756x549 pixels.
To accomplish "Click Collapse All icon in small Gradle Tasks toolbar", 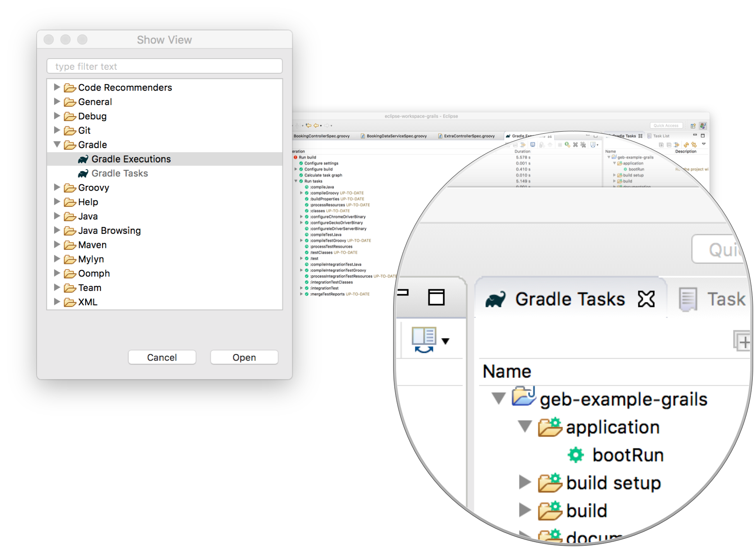I will click(669, 145).
